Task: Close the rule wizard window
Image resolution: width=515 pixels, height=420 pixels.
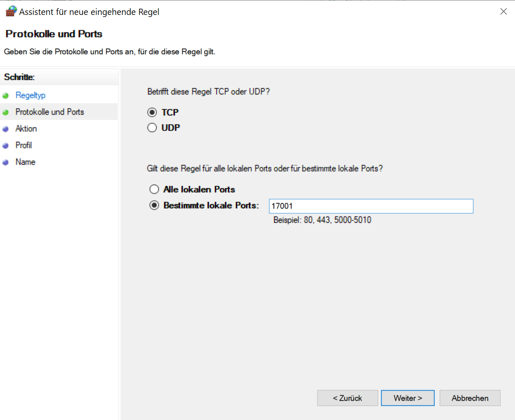Action: coord(503,12)
